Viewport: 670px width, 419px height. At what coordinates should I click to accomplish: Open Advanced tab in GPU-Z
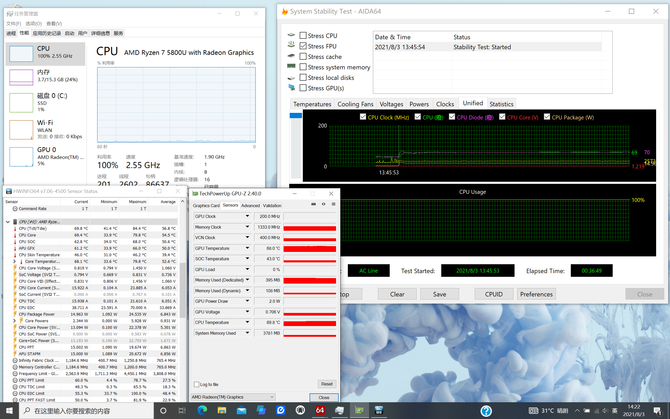point(250,205)
